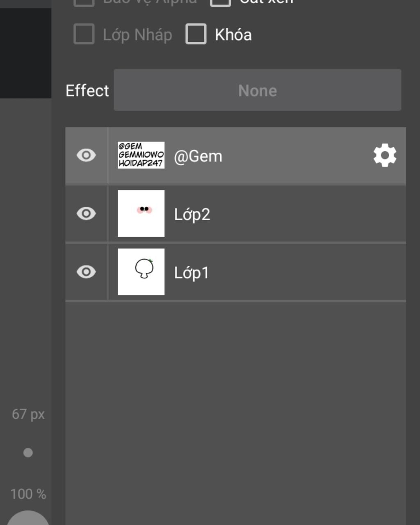Screen dimensions: 420x525
Task: Toggle the partially visible Cắt xén checkbox
Action: coord(221,2)
